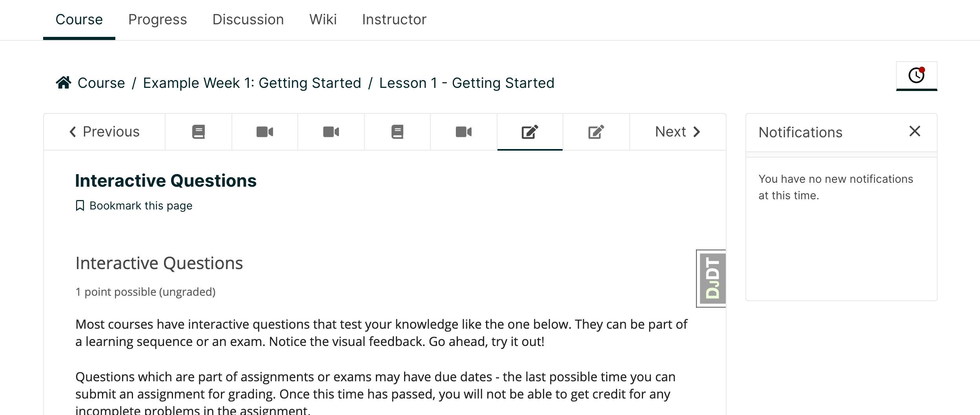Open the last problem edit unit icon
This screenshot has height=415, width=980.
click(x=596, y=132)
